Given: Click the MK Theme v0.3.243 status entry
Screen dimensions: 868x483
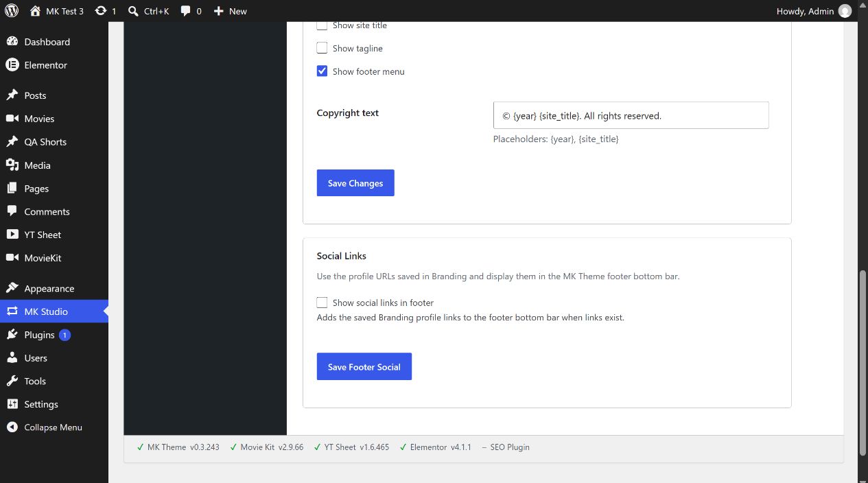Looking at the screenshot, I should pyautogui.click(x=178, y=447).
